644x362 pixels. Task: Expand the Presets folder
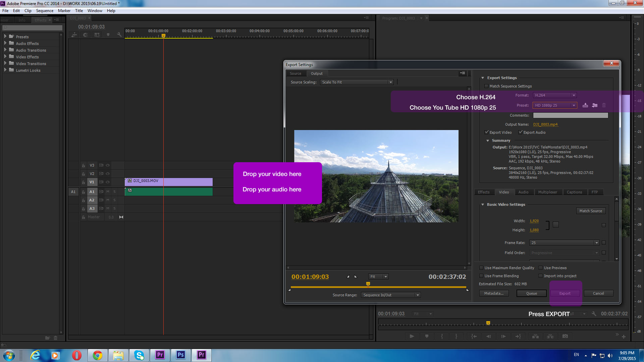click(x=5, y=36)
